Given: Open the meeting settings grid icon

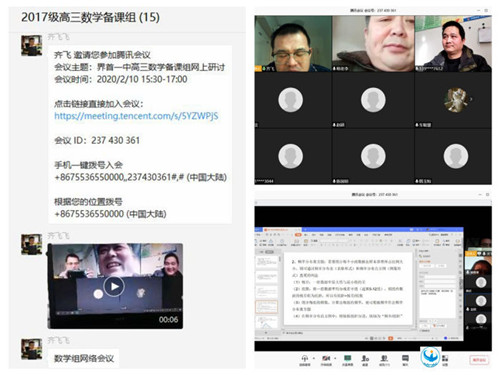Looking at the screenshot, I should [x=445, y=359].
